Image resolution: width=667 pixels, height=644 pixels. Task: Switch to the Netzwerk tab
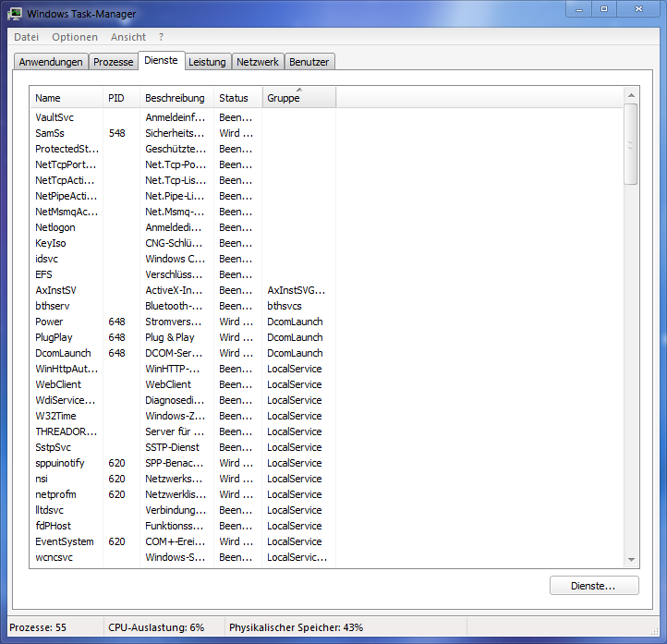point(258,62)
